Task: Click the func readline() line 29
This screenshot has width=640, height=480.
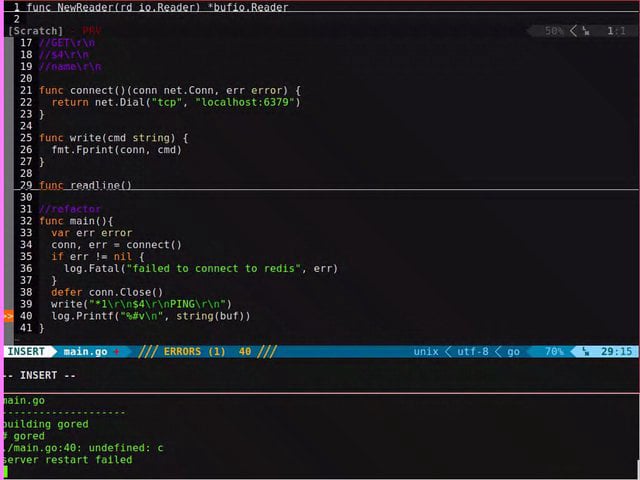Action: pyautogui.click(x=85, y=185)
